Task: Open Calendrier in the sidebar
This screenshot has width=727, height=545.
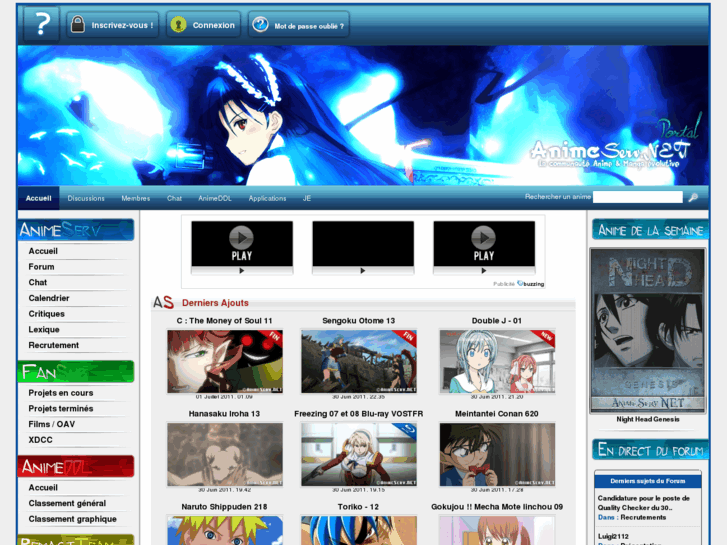Action: [x=49, y=298]
